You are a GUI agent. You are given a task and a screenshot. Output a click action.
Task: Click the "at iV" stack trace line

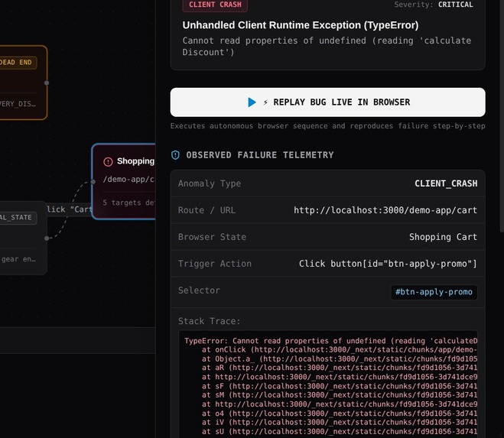click(340, 422)
